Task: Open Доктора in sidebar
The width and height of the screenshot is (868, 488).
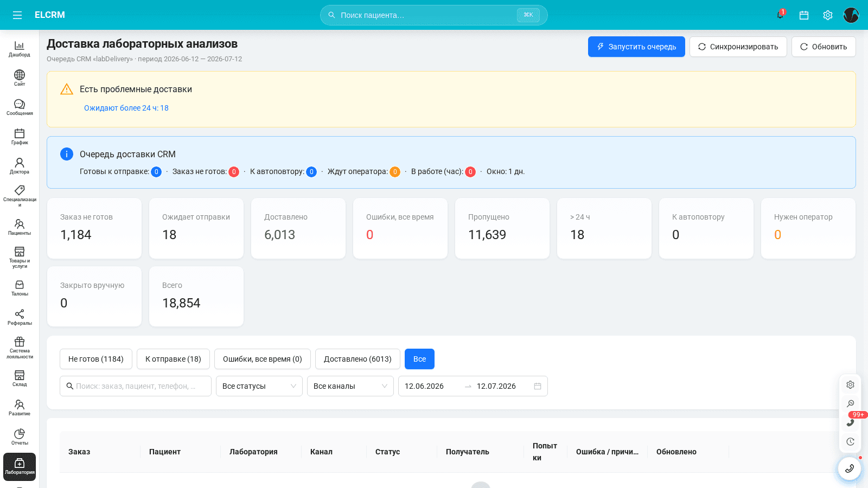Action: [20, 166]
